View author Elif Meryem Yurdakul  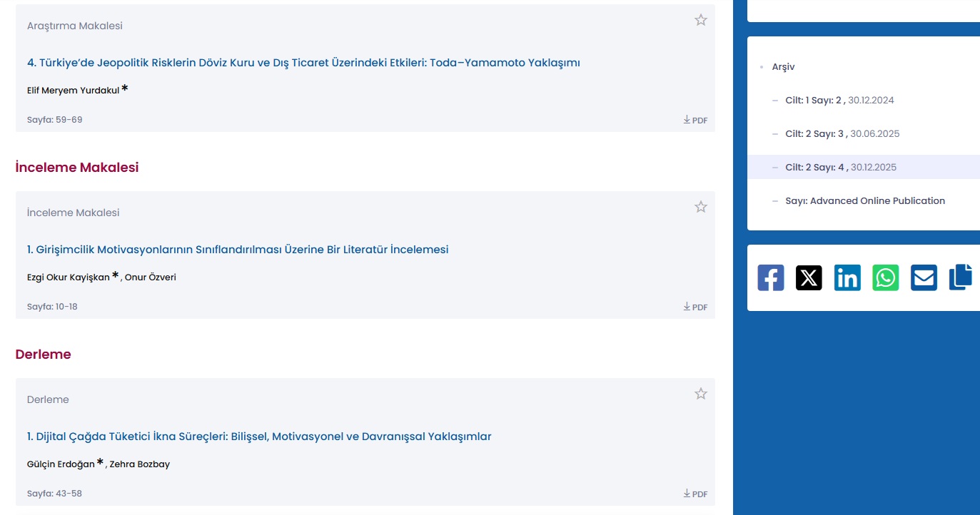point(73,91)
